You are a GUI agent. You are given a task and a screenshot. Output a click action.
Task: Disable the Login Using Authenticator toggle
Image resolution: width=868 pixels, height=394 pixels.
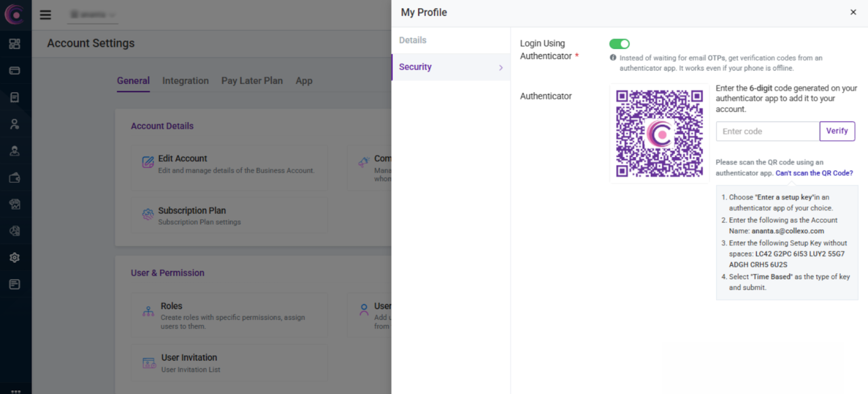pos(619,44)
